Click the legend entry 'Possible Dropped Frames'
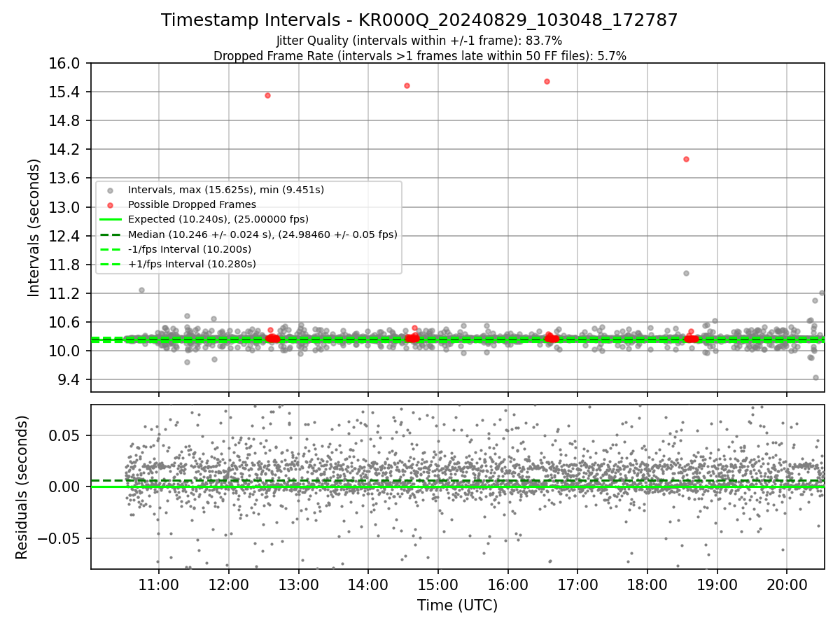Image resolution: width=840 pixels, height=630 pixels. [192, 204]
